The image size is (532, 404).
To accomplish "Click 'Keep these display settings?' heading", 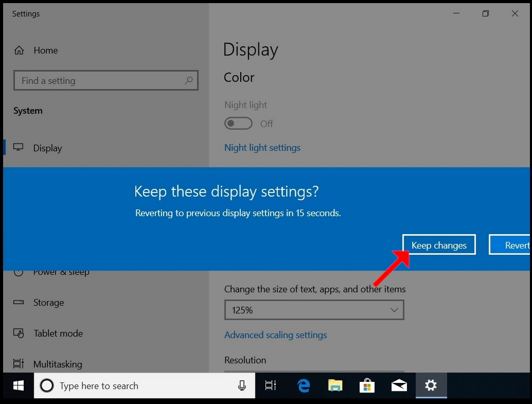I will [x=226, y=191].
